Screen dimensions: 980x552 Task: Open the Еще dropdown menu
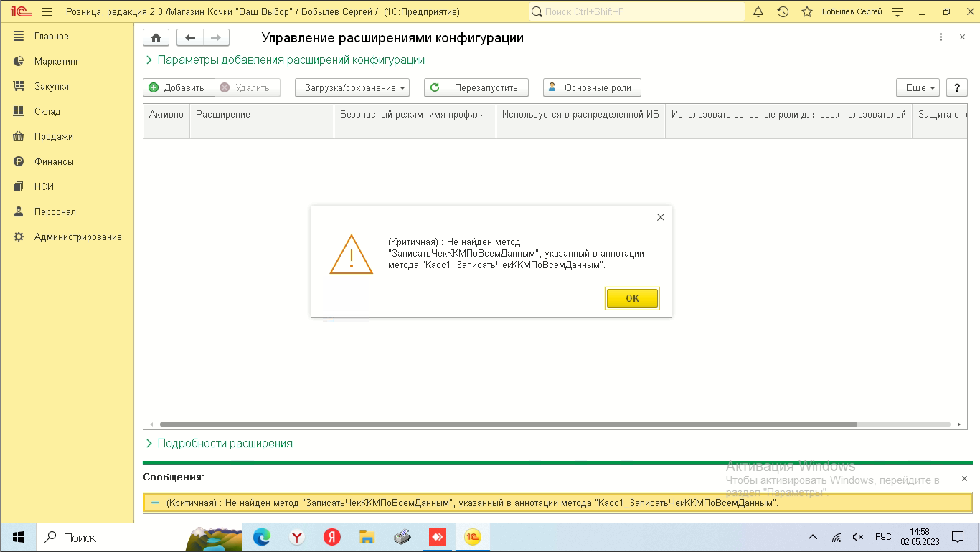(918, 87)
